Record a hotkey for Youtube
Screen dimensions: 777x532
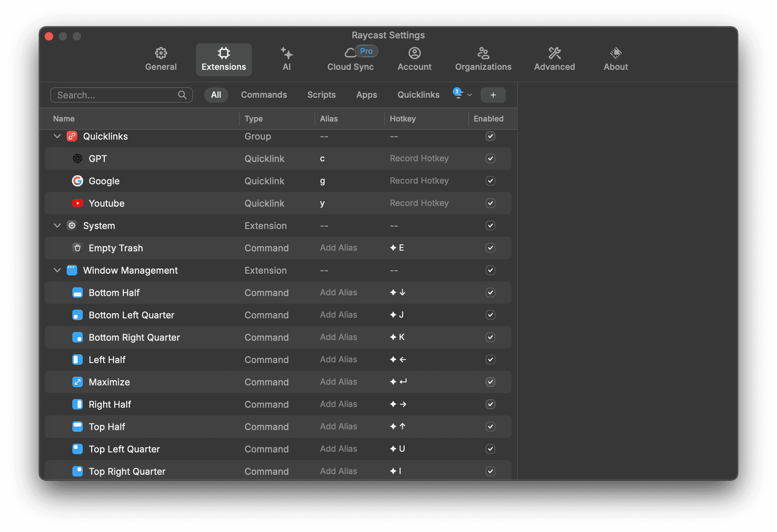tap(419, 203)
